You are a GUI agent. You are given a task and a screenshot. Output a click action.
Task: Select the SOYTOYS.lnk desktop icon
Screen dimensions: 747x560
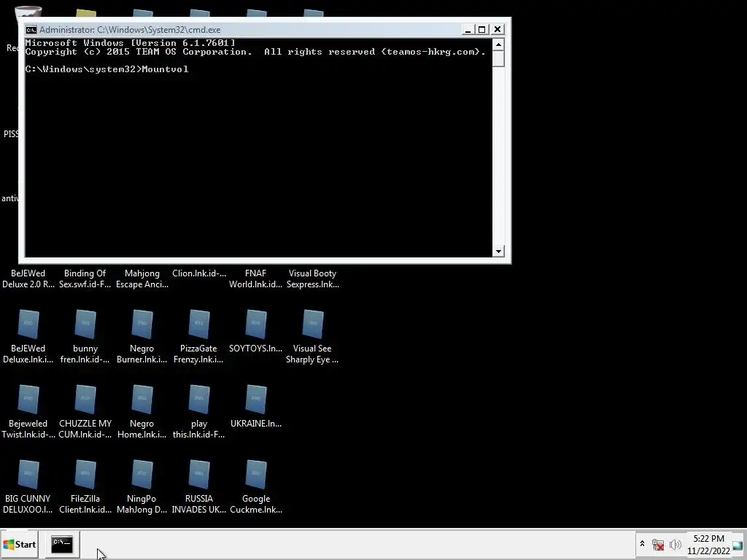click(256, 332)
